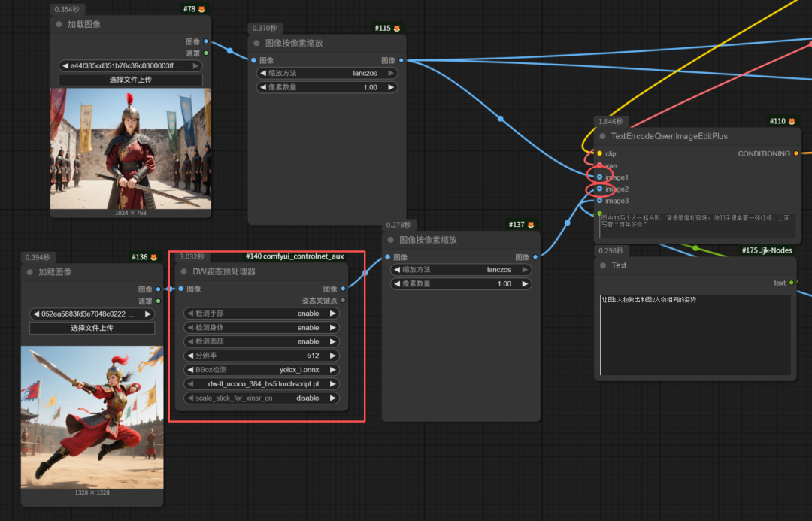Click the fox badge on node #137
Viewport: 812px width, 521px height.
pos(530,225)
